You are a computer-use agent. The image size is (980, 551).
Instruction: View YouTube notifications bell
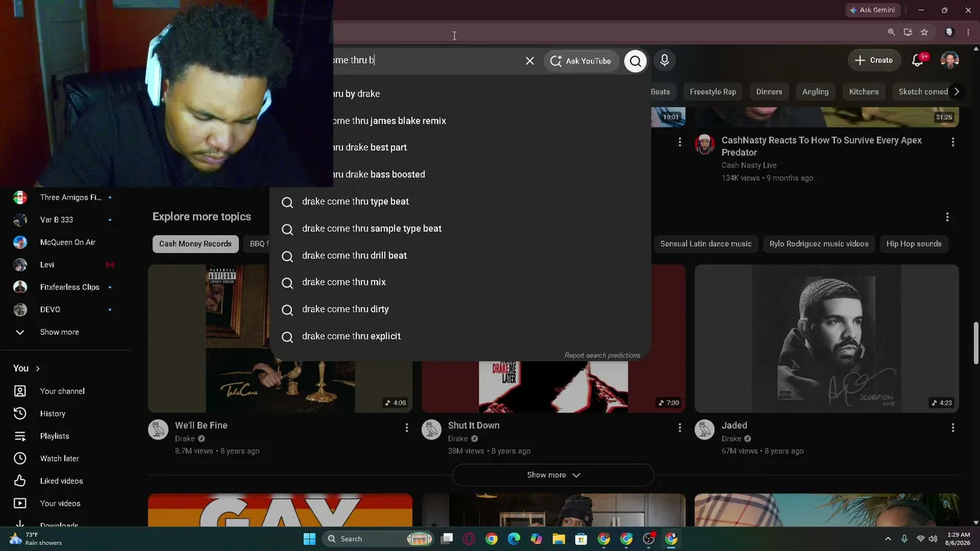918,60
